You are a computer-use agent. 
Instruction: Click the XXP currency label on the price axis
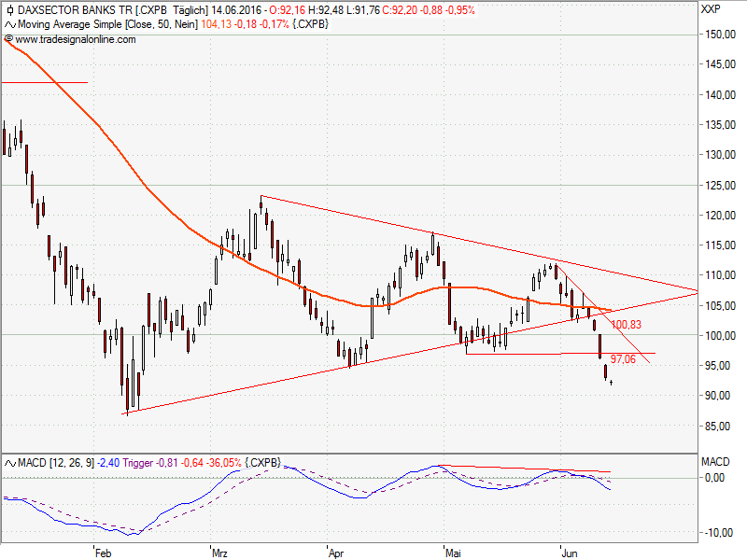tap(712, 10)
